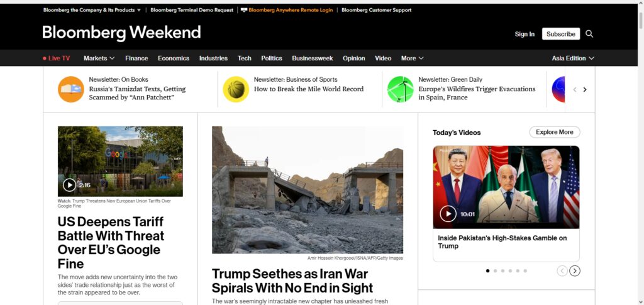Go back in Today's Videos carousel
644x305 pixels.
pos(562,271)
